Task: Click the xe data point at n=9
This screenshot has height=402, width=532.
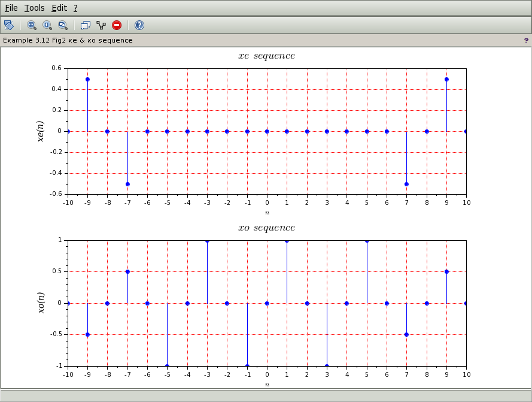Action: [x=446, y=79]
